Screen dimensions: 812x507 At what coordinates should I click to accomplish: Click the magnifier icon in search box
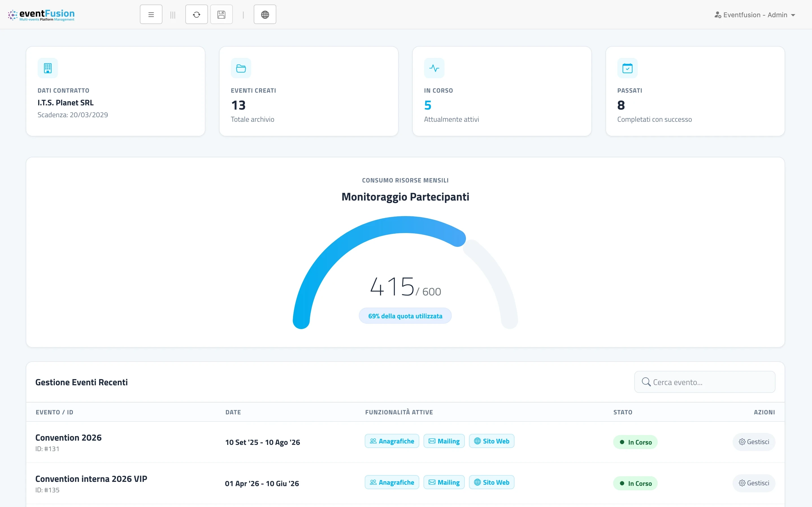click(646, 382)
